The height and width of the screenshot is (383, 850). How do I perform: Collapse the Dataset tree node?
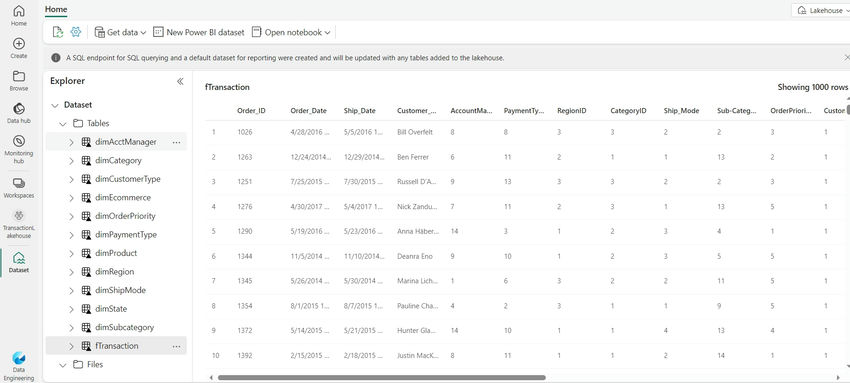(x=54, y=105)
